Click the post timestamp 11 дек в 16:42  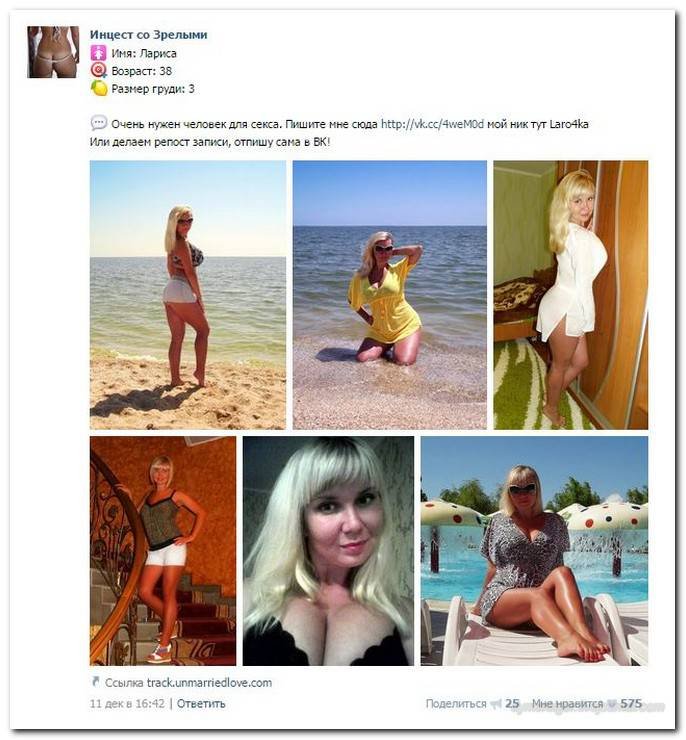pyautogui.click(x=127, y=704)
